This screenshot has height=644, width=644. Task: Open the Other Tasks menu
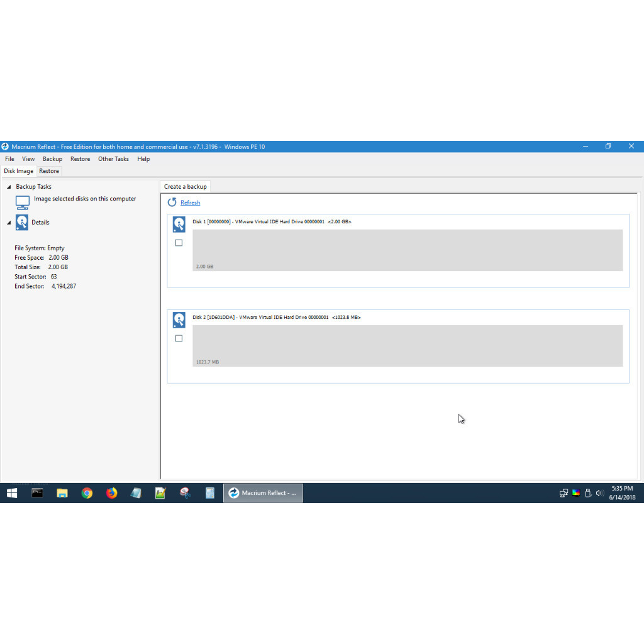tap(113, 159)
